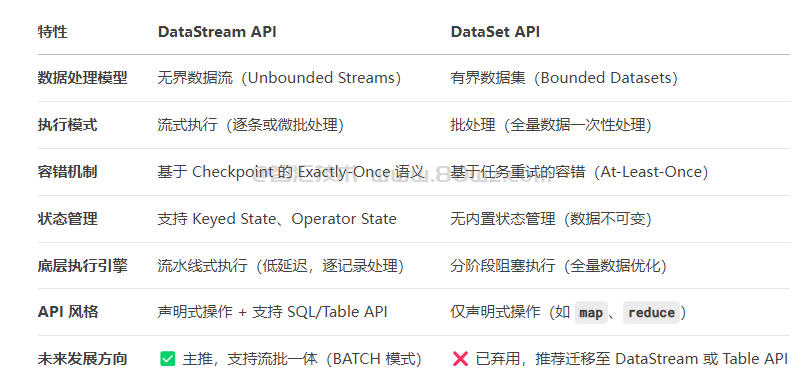Click the API 风格 row label

click(x=68, y=312)
